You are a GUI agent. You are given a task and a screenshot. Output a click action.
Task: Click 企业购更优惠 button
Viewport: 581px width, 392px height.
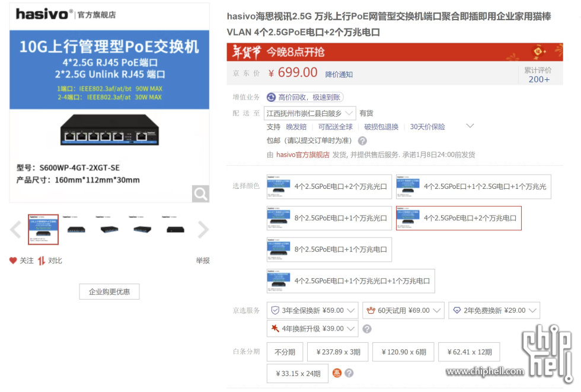pos(109,292)
